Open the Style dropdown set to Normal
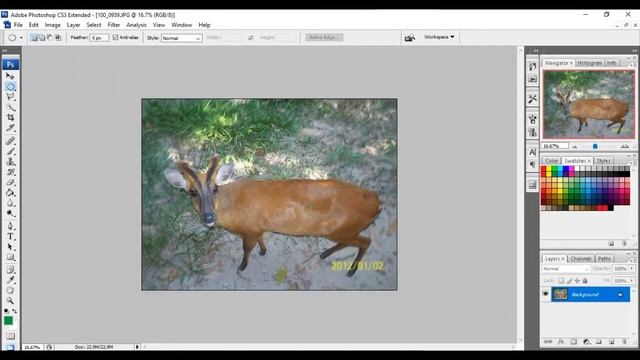 pyautogui.click(x=181, y=38)
